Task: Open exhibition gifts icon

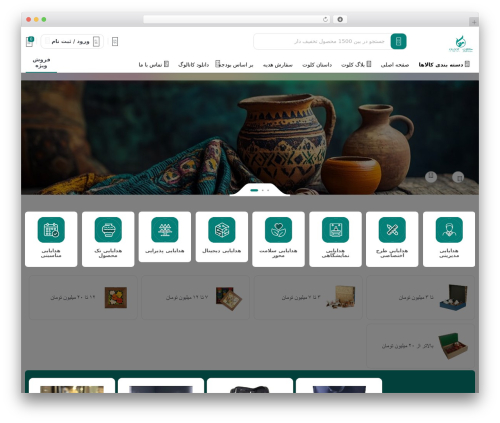Action: 335,230
